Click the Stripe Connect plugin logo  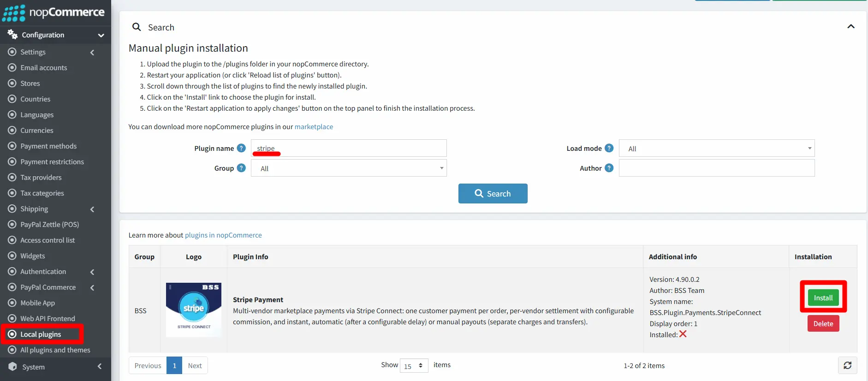pos(194,310)
